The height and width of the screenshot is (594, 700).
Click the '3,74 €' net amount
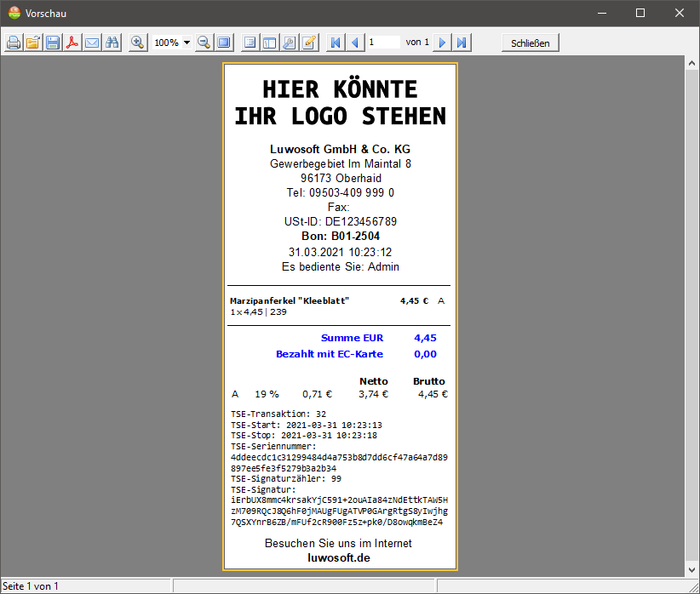[x=374, y=394]
